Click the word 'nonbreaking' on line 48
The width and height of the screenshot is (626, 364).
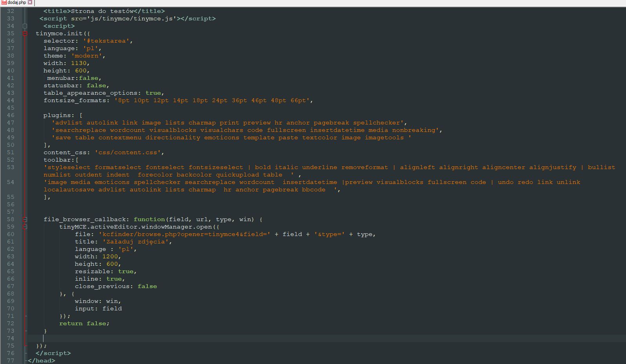414,130
